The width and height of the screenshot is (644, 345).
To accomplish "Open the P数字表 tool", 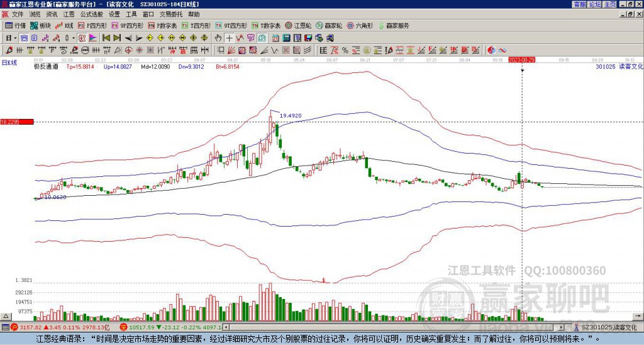I will point(163,25).
